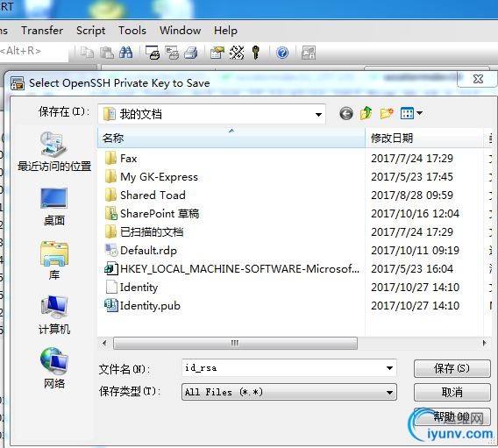Open the Transfer menu
The height and width of the screenshot is (448, 498).
42,31
